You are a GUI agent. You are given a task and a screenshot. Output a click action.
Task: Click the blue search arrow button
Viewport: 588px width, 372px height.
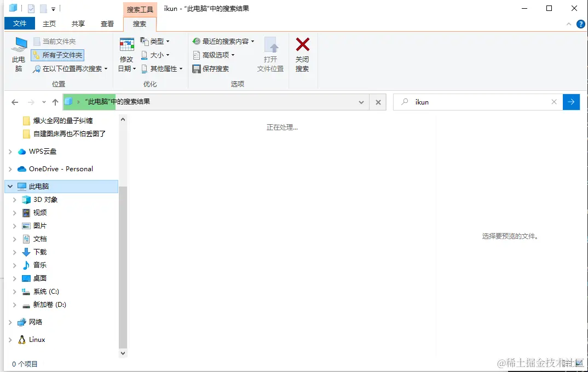click(571, 102)
